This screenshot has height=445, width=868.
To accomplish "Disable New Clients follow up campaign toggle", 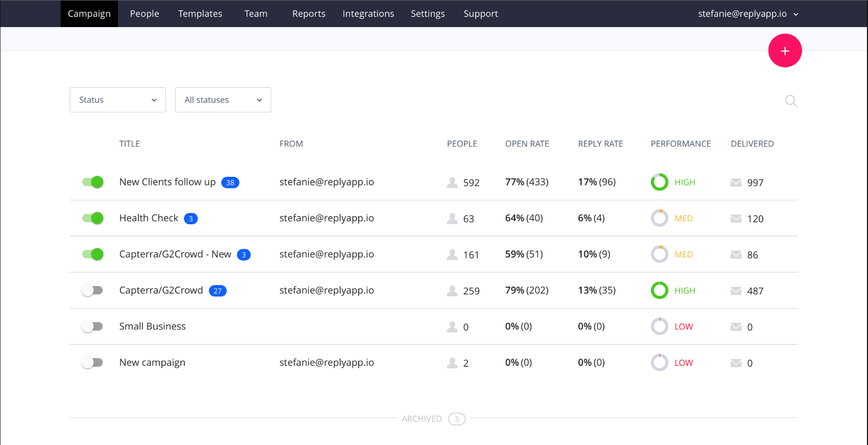I will point(92,182).
